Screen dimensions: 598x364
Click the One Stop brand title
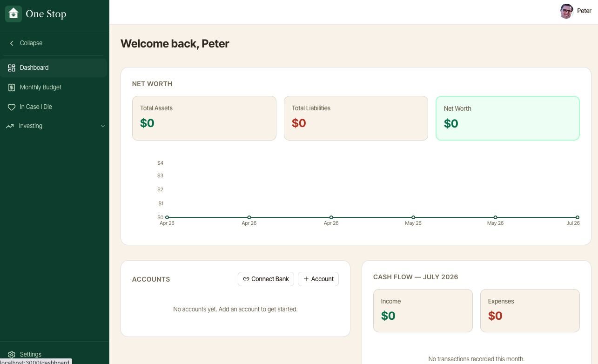pos(46,14)
